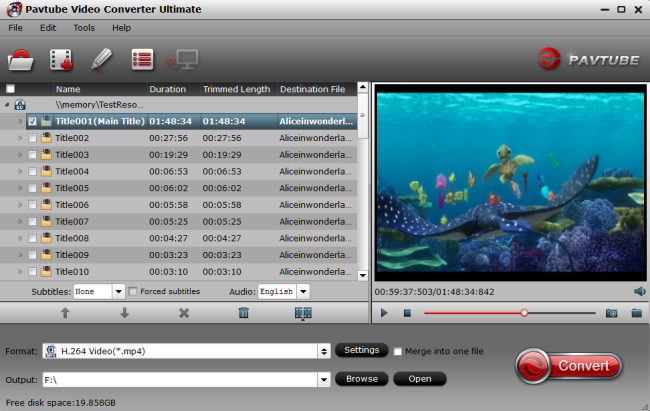Open the Audio language dropdown
The image size is (650, 411).
click(x=303, y=292)
